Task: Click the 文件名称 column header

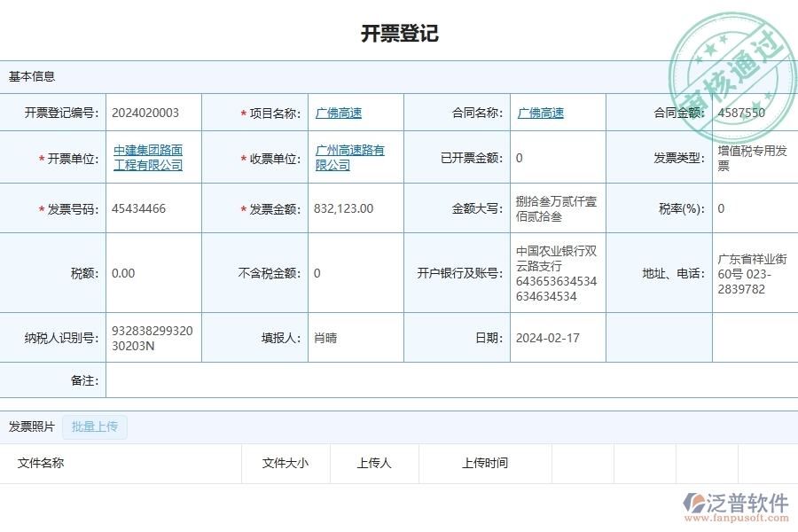Action: pos(40,463)
